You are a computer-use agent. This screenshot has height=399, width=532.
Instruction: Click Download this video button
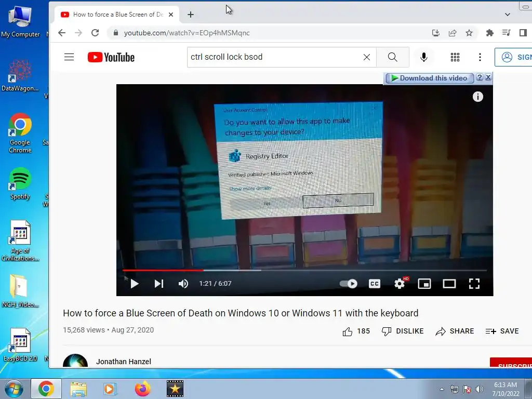point(429,78)
